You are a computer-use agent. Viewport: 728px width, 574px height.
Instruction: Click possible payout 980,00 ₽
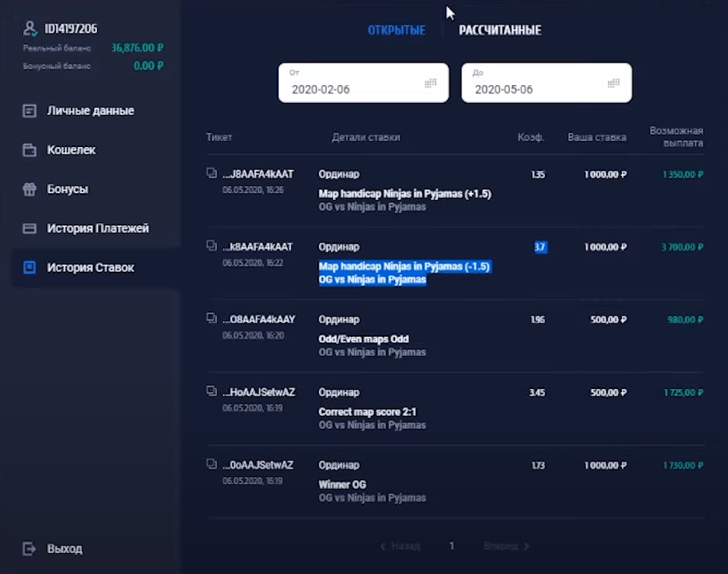685,319
